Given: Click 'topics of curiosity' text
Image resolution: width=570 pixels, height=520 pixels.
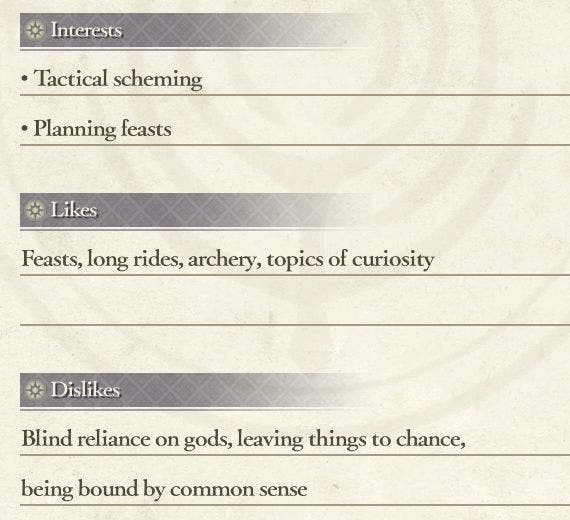Looking at the screenshot, I should tap(350, 260).
